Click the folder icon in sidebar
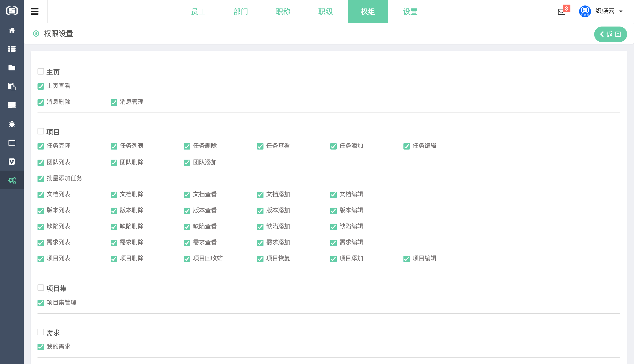 pyautogui.click(x=12, y=68)
